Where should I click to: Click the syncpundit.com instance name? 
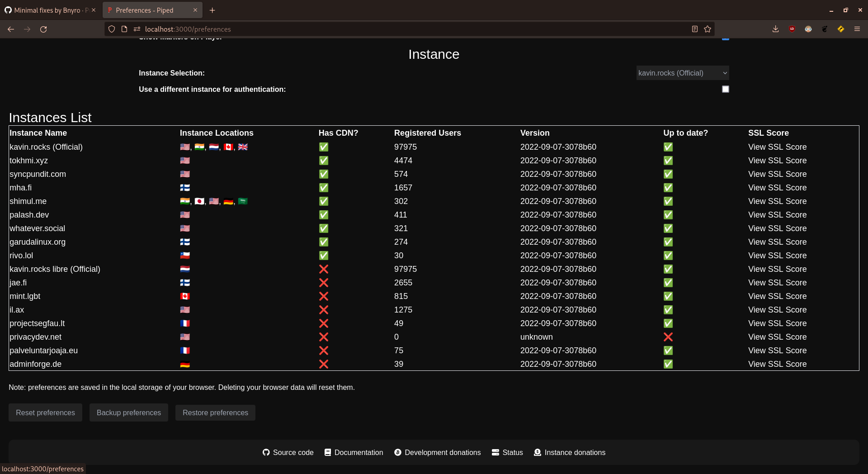point(38,174)
